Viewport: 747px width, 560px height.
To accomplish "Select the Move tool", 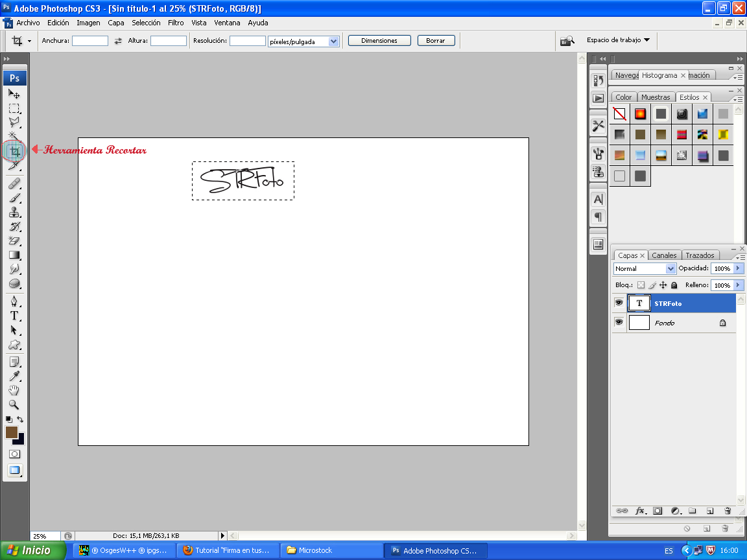I will tap(14, 94).
